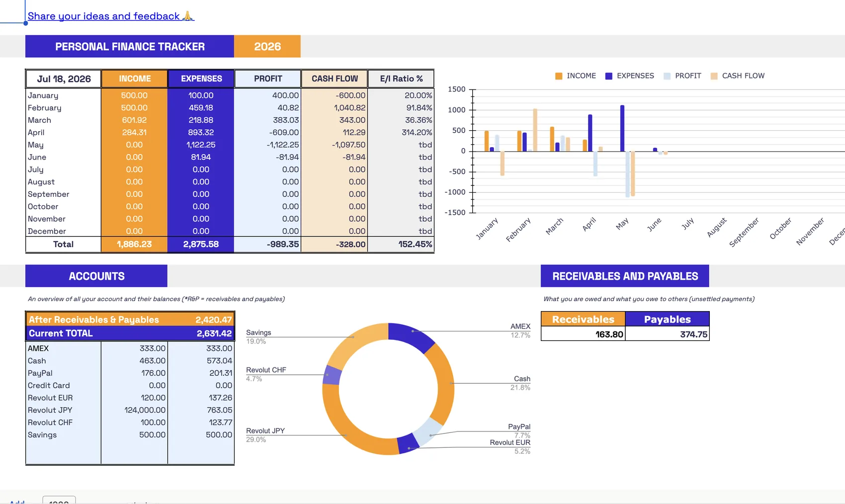The height and width of the screenshot is (504, 845).
Task: Click the Savings 19.0% donut label
Action: point(258,337)
